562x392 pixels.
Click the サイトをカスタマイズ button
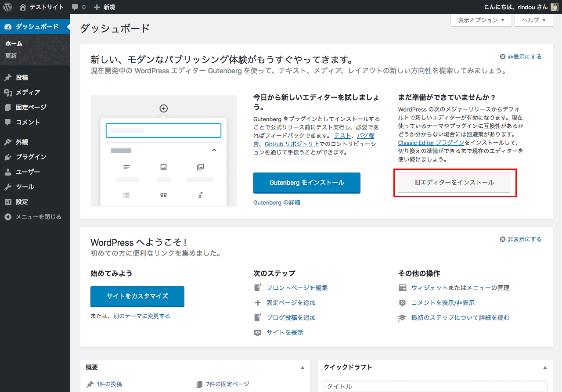137,296
